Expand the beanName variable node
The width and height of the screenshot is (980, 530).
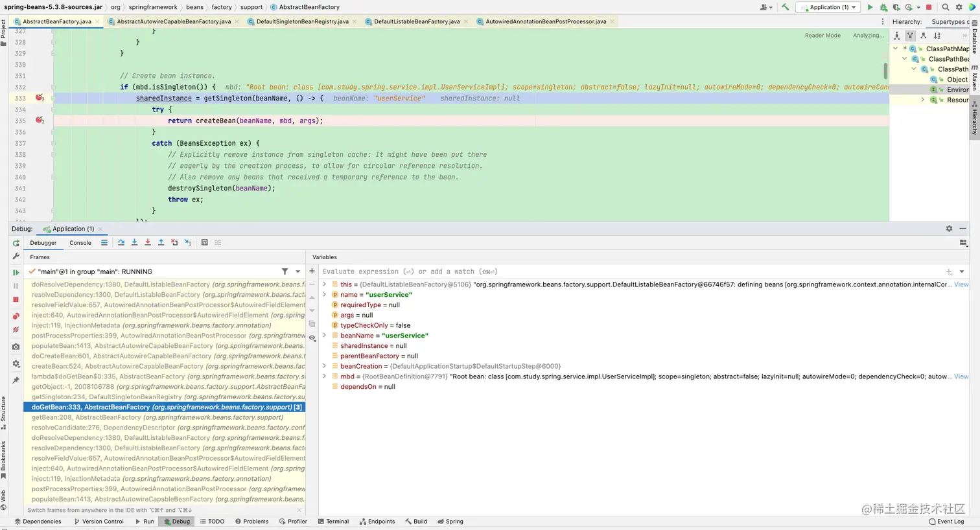[x=325, y=336]
